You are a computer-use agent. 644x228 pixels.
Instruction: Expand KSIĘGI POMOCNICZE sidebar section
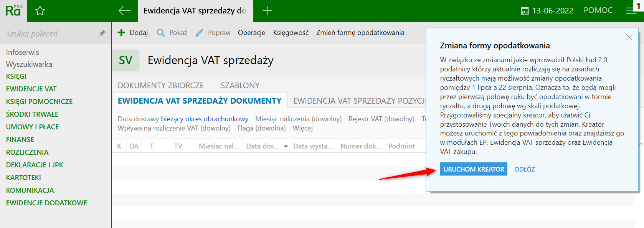click(x=39, y=102)
